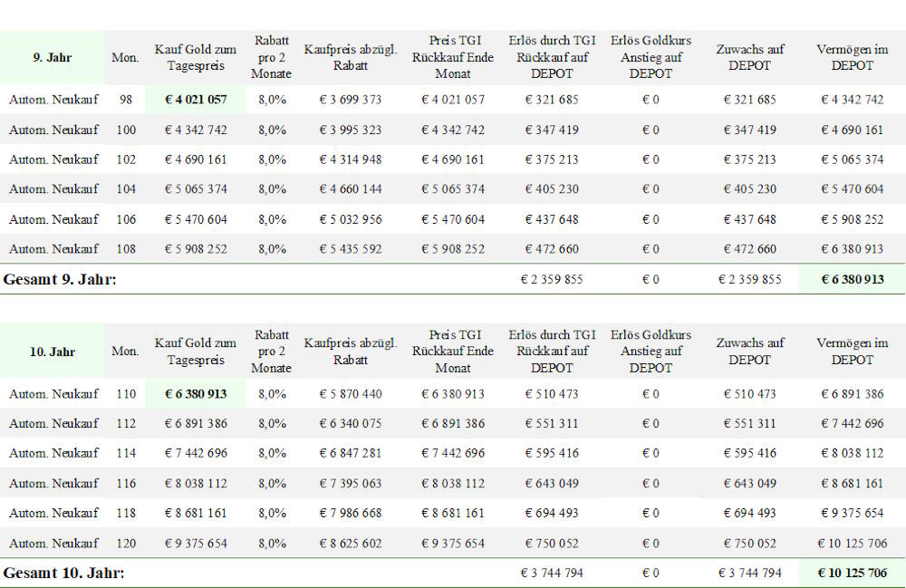Select the cell € 5 032 956
Image resolution: width=906 pixels, height=588 pixels.
pos(350,219)
